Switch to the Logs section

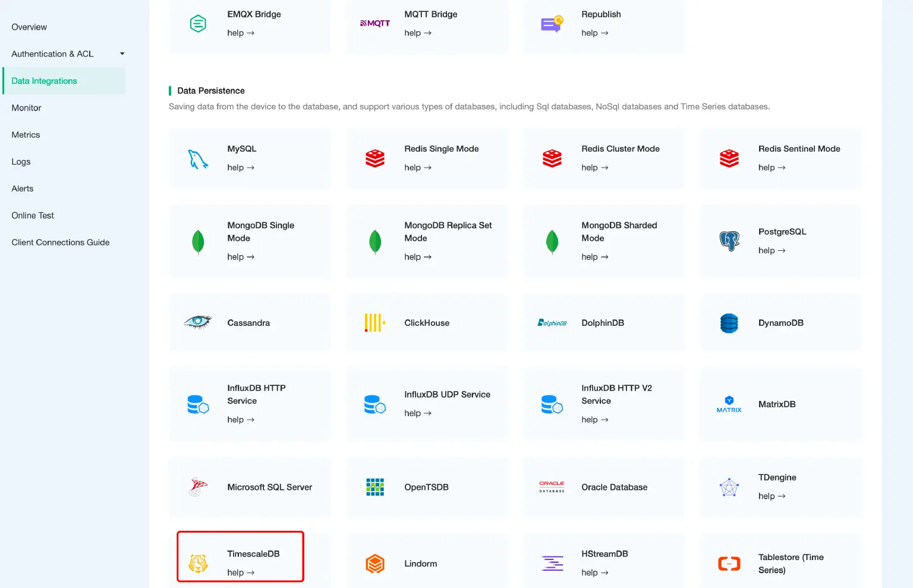tap(21, 161)
